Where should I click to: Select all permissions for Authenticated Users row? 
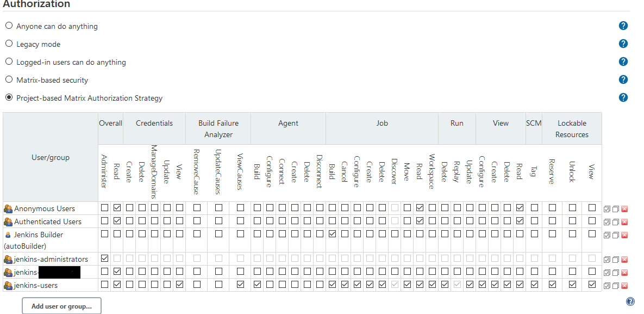coord(607,222)
